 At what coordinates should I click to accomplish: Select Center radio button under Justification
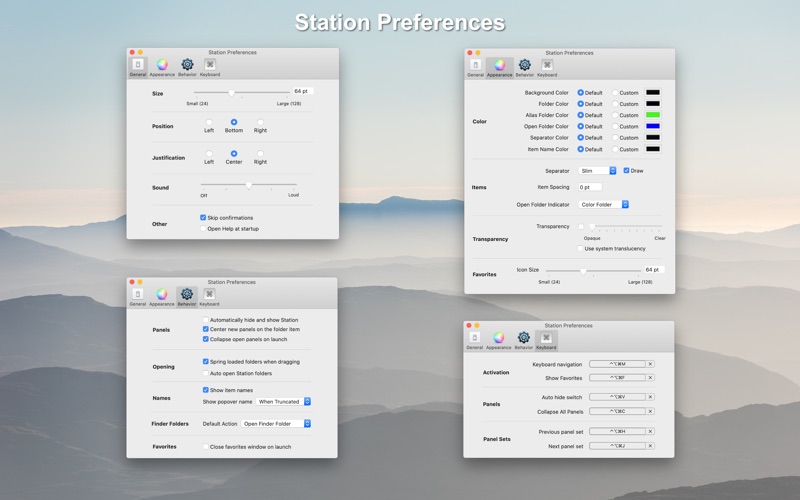[x=234, y=154]
